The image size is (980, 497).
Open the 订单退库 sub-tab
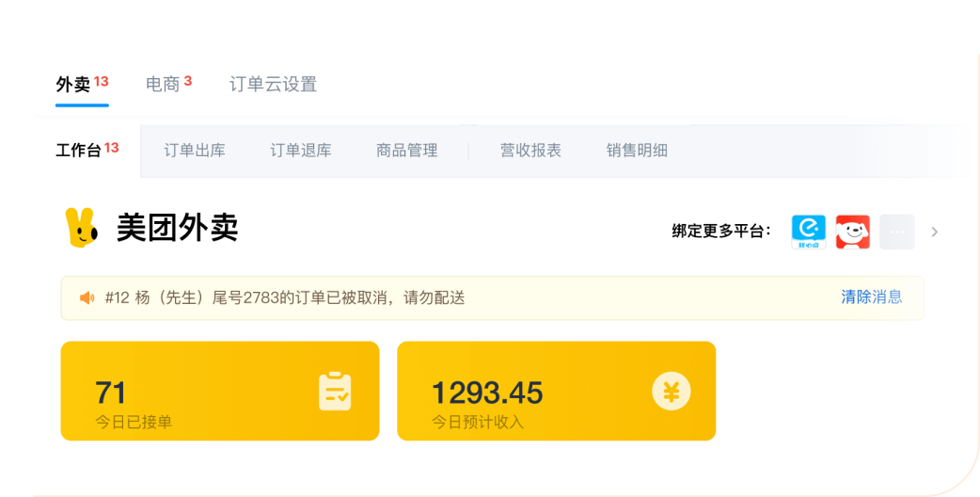[x=301, y=151]
